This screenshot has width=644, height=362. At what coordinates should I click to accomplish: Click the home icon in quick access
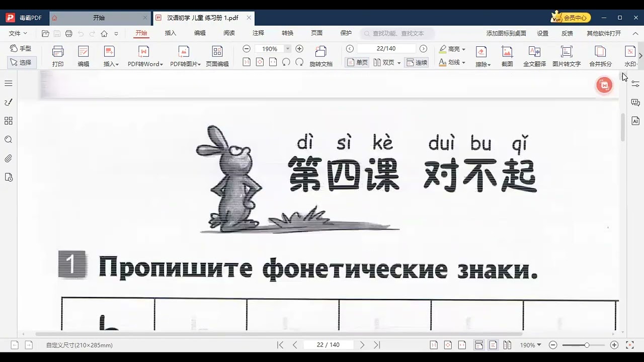click(104, 34)
